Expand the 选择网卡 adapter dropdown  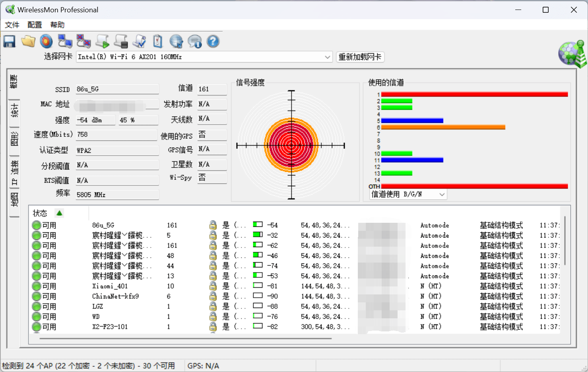coord(327,57)
